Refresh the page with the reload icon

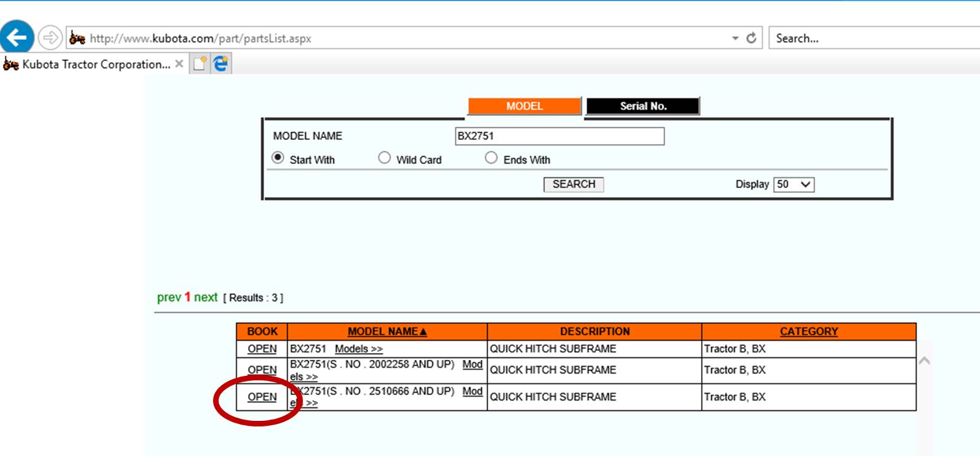pyautogui.click(x=751, y=38)
